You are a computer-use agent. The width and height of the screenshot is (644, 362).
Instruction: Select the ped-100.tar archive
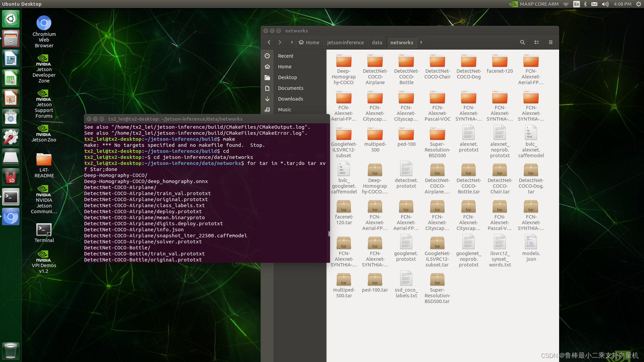click(x=375, y=283)
